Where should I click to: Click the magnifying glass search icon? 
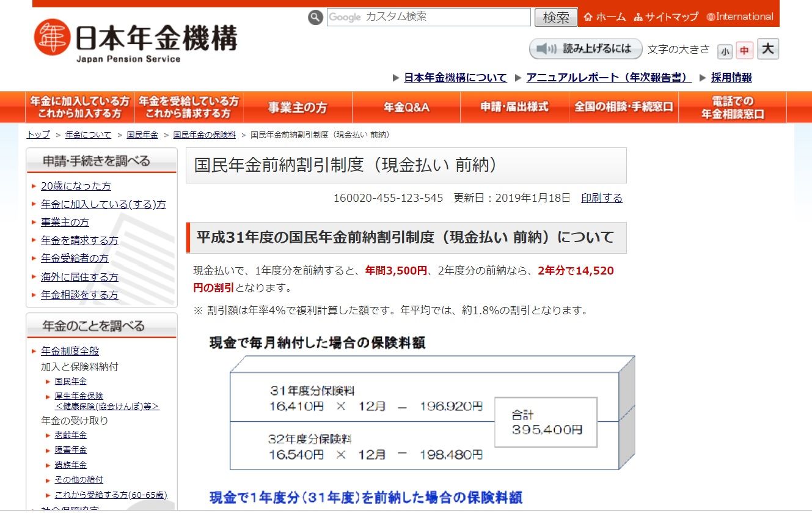[x=315, y=18]
